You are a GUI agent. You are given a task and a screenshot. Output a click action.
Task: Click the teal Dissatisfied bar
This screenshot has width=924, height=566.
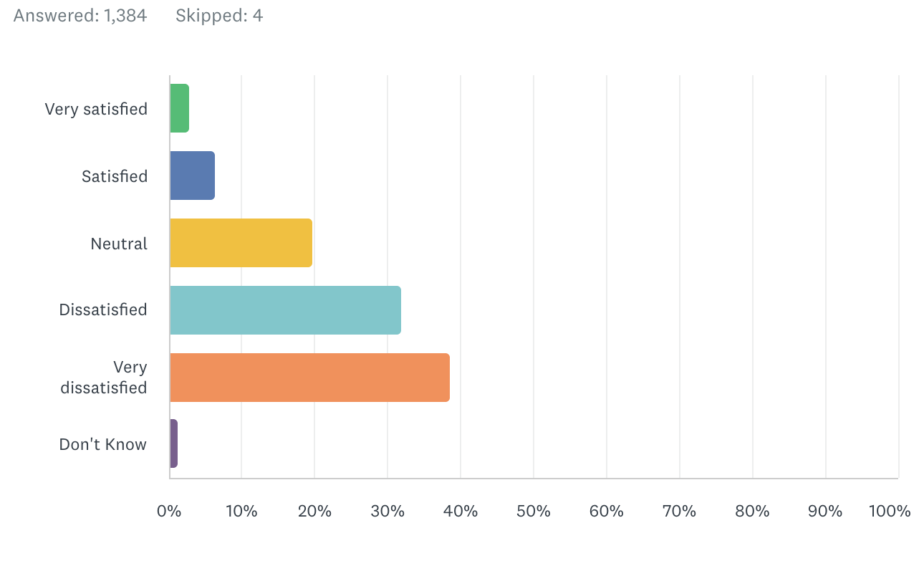[285, 310]
